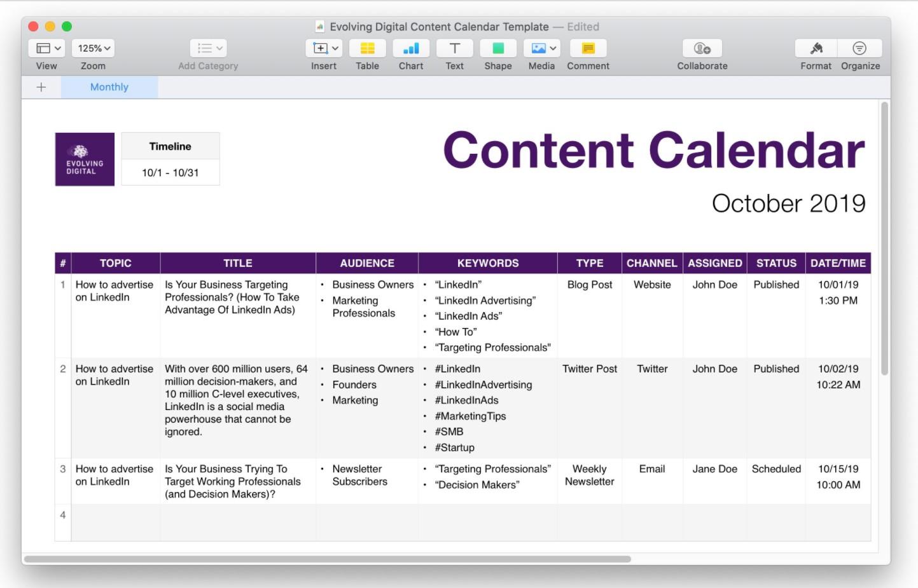This screenshot has width=918, height=588.
Task: Open the View options button
Action: (x=46, y=48)
